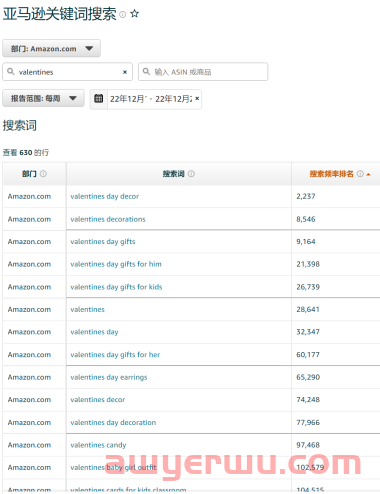Select rank value 60,177
Viewport: 380px width, 494px height.
pos(308,355)
